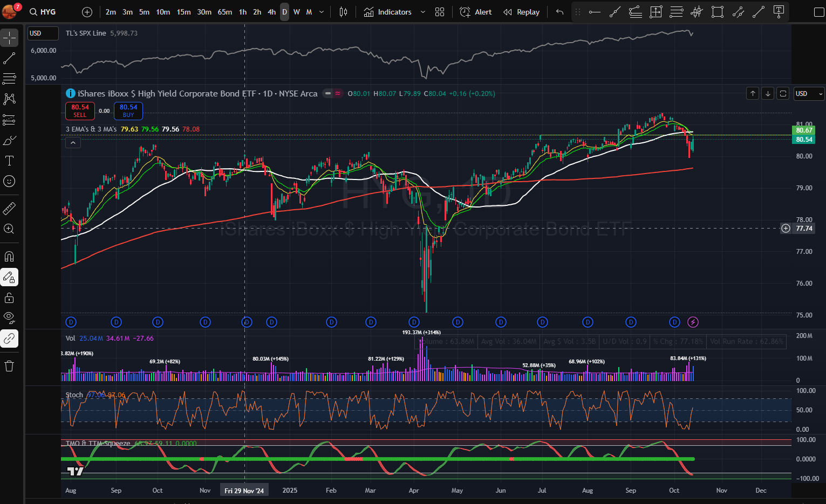
Task: Move the pane up with arrow button
Action: 753,93
